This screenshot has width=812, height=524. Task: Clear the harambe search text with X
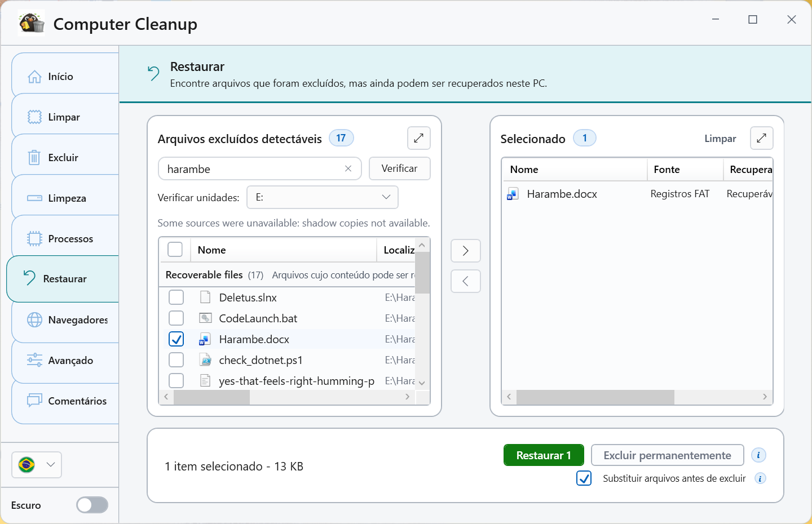pyautogui.click(x=348, y=168)
